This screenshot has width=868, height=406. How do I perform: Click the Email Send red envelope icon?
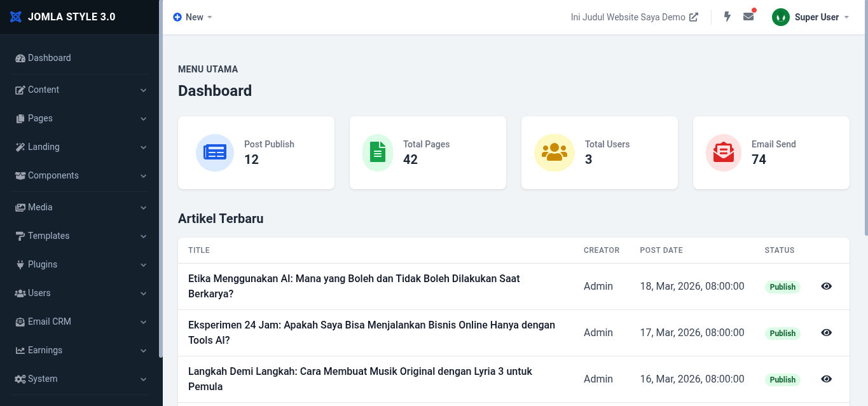(724, 152)
